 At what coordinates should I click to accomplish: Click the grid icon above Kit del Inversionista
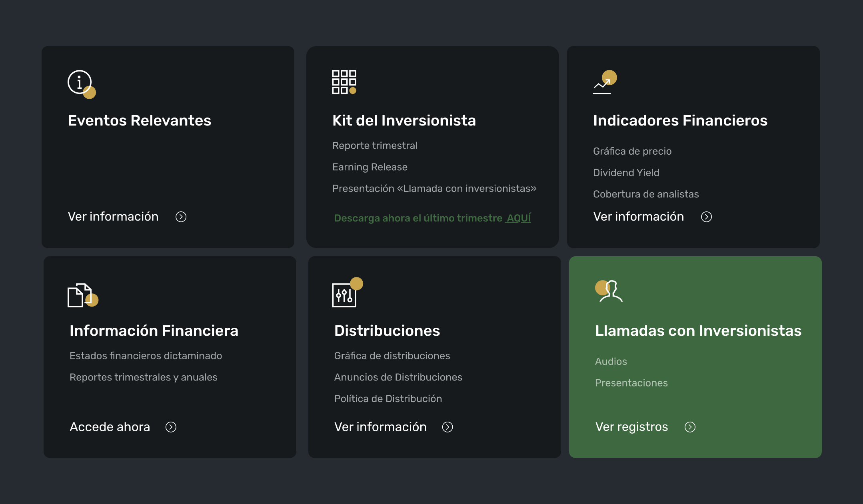pos(344,82)
